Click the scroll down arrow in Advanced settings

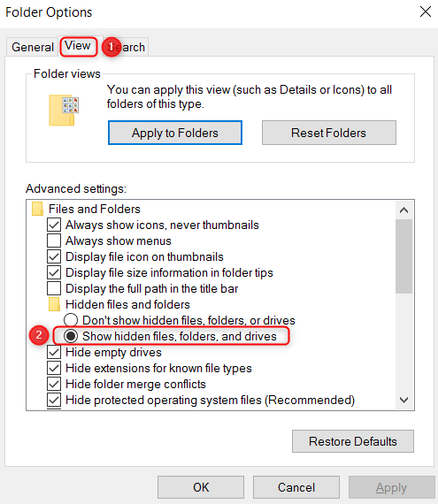[403, 400]
